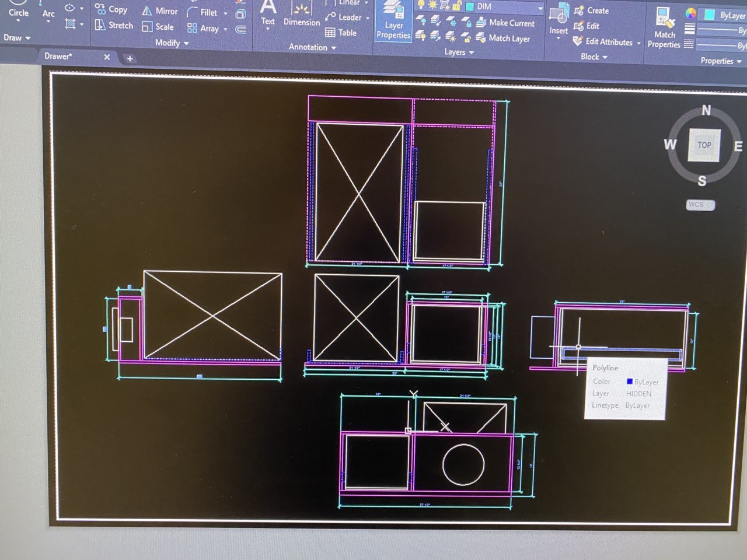Viewport: 747px width, 560px height.
Task: Start the Array command
Action: pyautogui.click(x=203, y=28)
